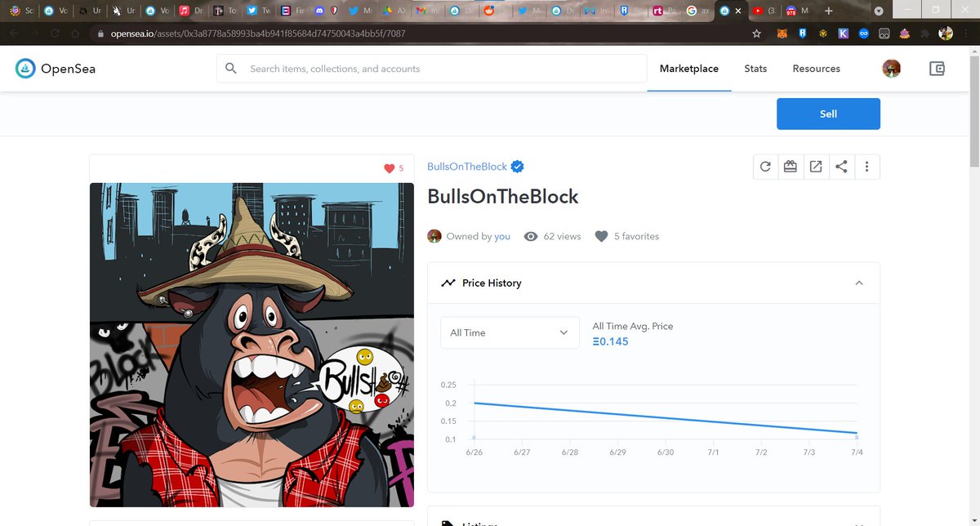The height and width of the screenshot is (526, 980).
Task: Toggle the red heart favorite above artwork
Action: pyautogui.click(x=390, y=168)
